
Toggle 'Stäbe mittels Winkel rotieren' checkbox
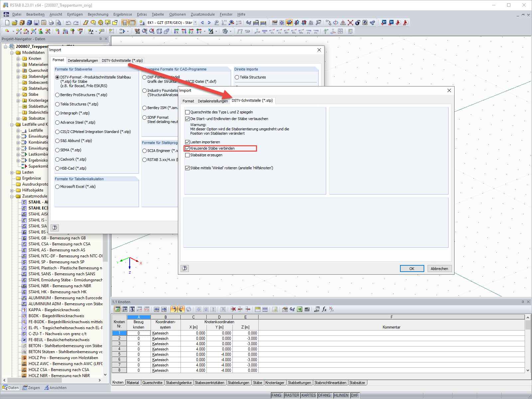coord(188,168)
